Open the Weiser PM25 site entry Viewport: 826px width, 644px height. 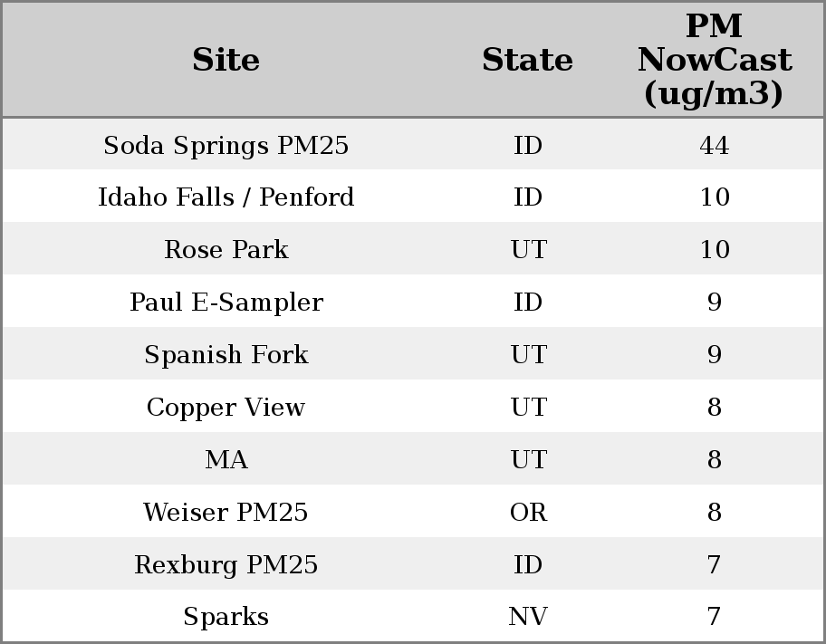tap(226, 513)
